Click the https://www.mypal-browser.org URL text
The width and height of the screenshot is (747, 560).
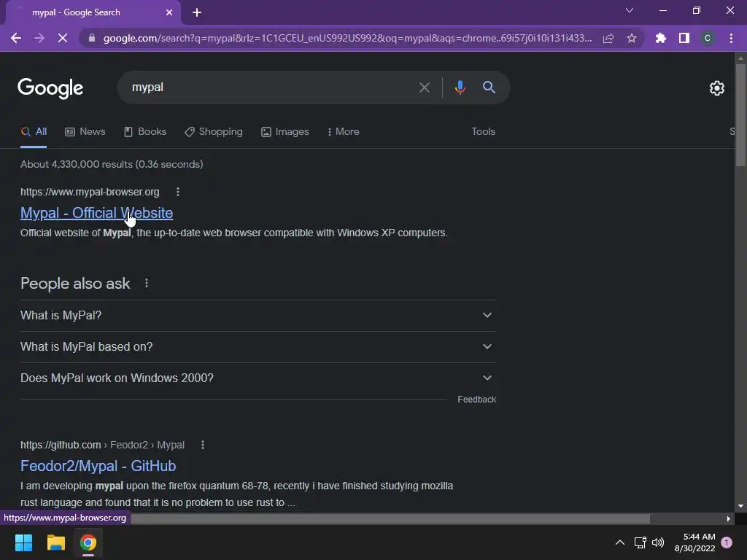pos(90,192)
